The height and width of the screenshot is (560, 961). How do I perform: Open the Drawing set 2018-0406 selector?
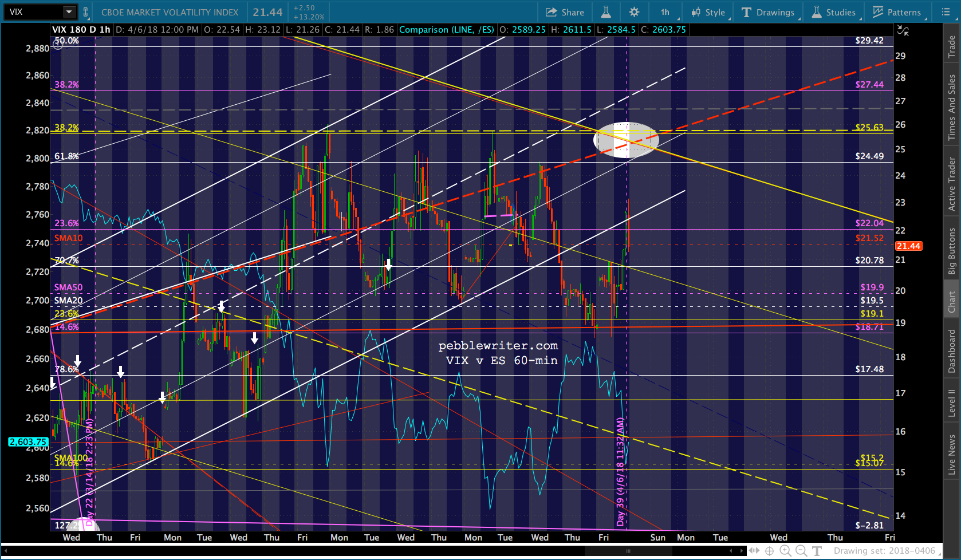[x=884, y=551]
